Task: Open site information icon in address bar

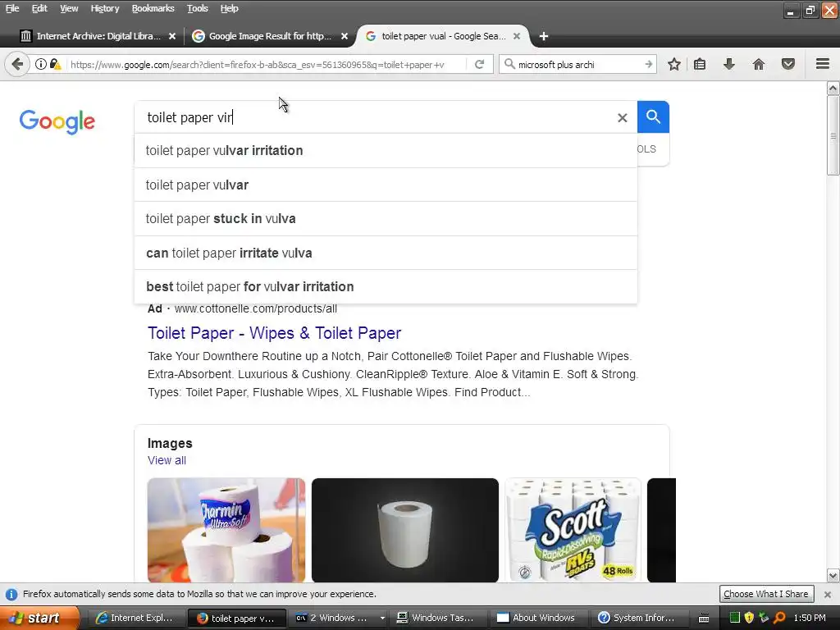Action: coord(41,64)
